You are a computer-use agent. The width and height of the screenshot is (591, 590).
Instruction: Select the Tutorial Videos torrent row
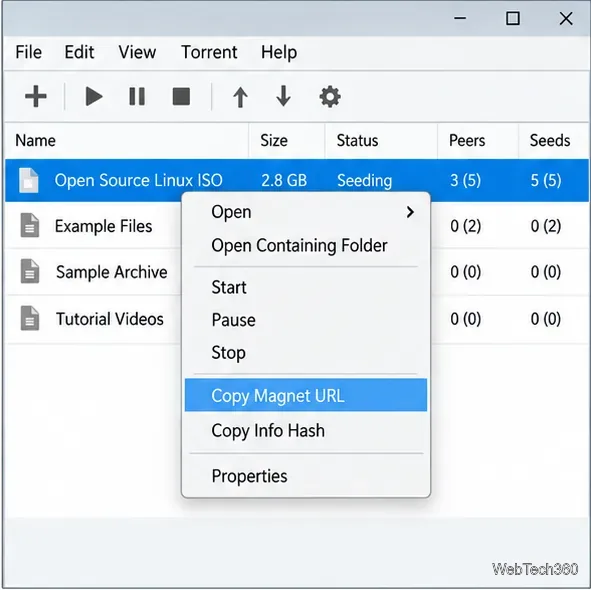point(297,319)
